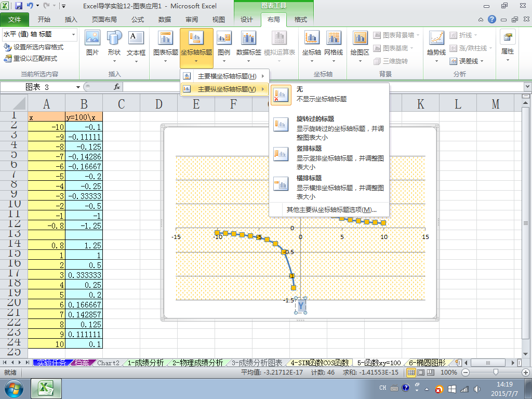This screenshot has height=399, width=532.
Task: Open More Primary Vertical Axis Title Options (其他主要纵坐标轴标题选项)
Action: tap(331, 210)
